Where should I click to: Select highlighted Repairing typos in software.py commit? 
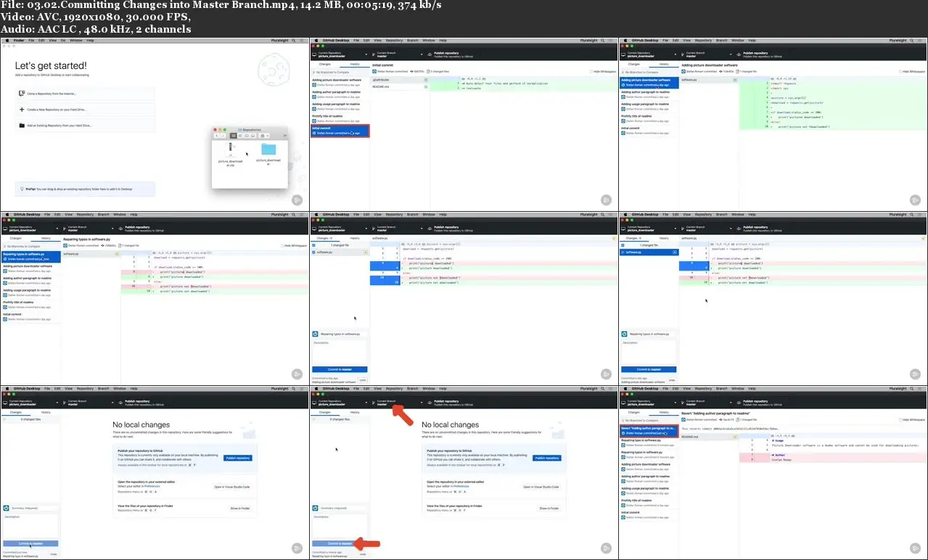coord(30,256)
